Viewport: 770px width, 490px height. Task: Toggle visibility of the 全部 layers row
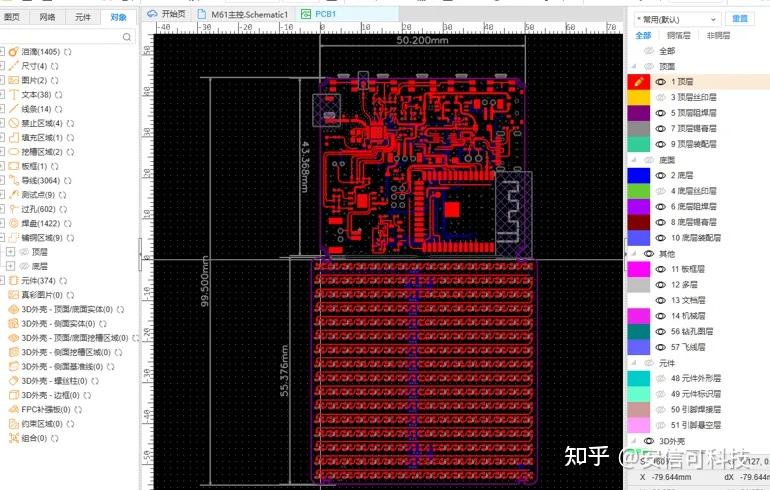click(x=649, y=51)
